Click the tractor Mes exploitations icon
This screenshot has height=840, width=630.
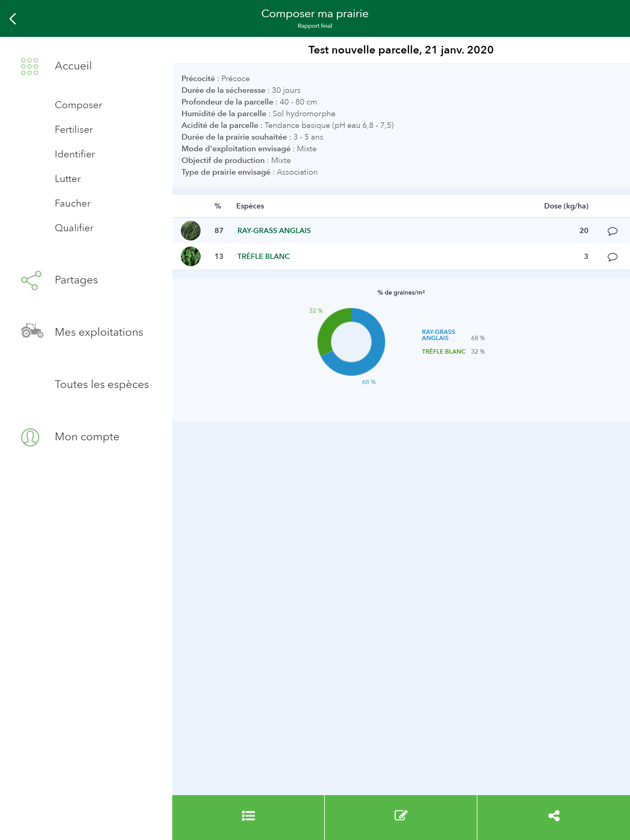pos(32,331)
